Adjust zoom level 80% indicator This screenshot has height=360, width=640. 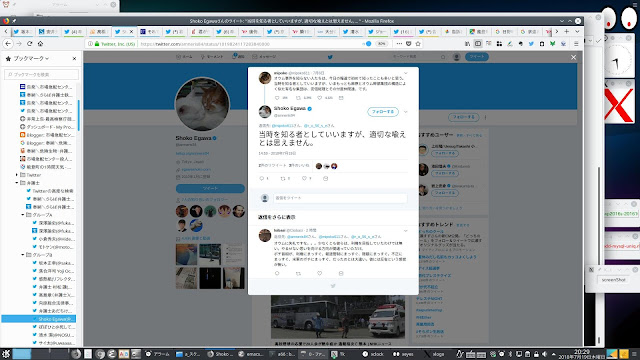(381, 44)
